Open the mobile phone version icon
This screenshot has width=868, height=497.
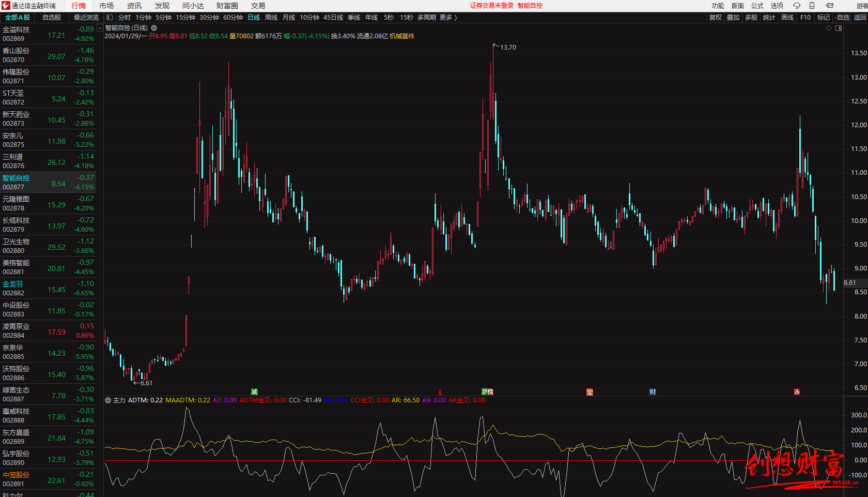coord(812,6)
